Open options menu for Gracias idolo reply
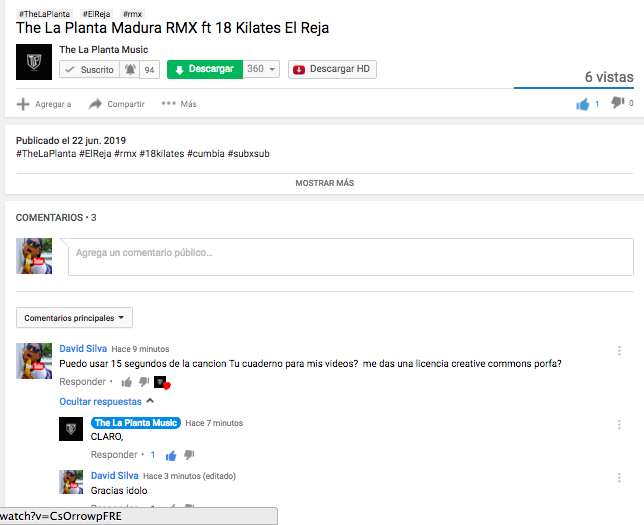Viewport: 644px width, 525px height. (x=619, y=477)
